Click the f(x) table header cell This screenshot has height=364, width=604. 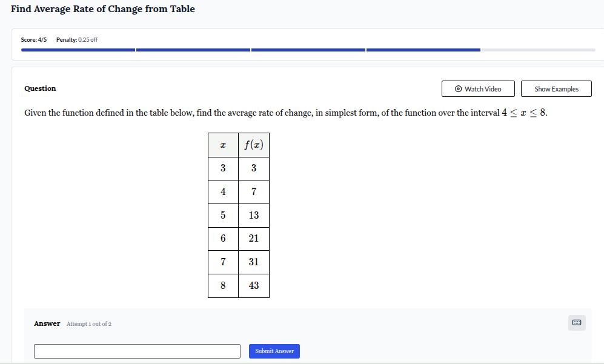coord(253,145)
